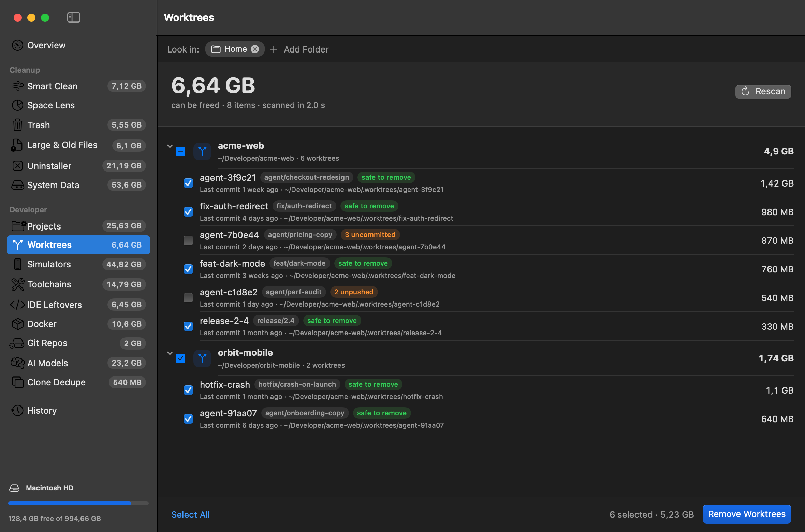Collapse the acme-web group chevron
The image size is (805, 532).
(170, 146)
